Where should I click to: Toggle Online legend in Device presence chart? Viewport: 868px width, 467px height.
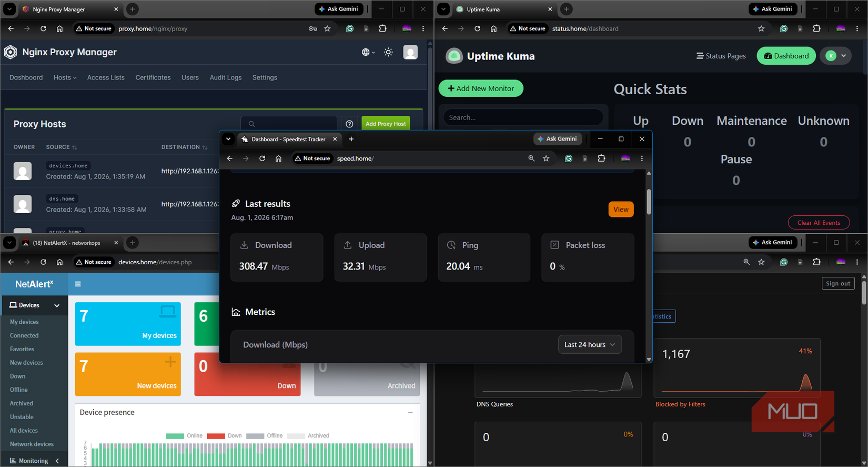click(x=184, y=436)
